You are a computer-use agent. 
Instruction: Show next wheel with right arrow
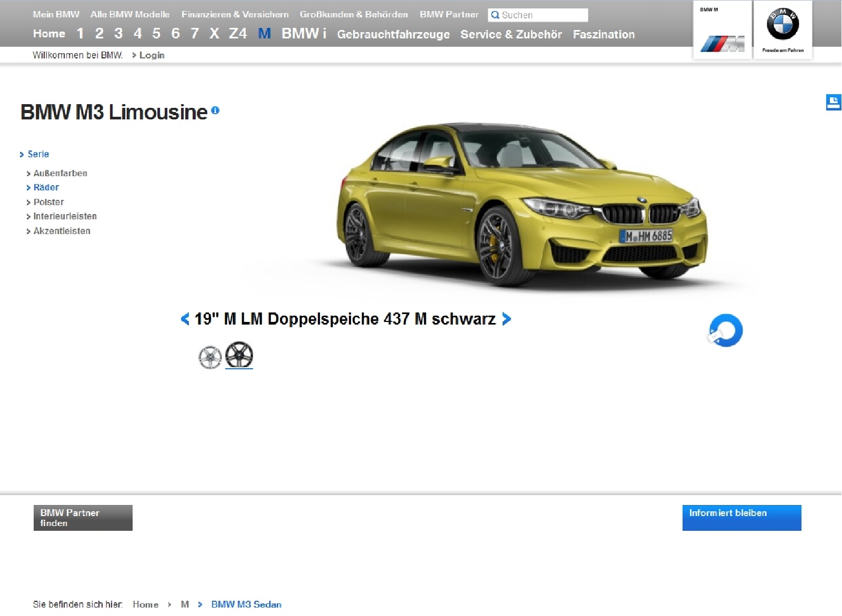[x=506, y=319]
